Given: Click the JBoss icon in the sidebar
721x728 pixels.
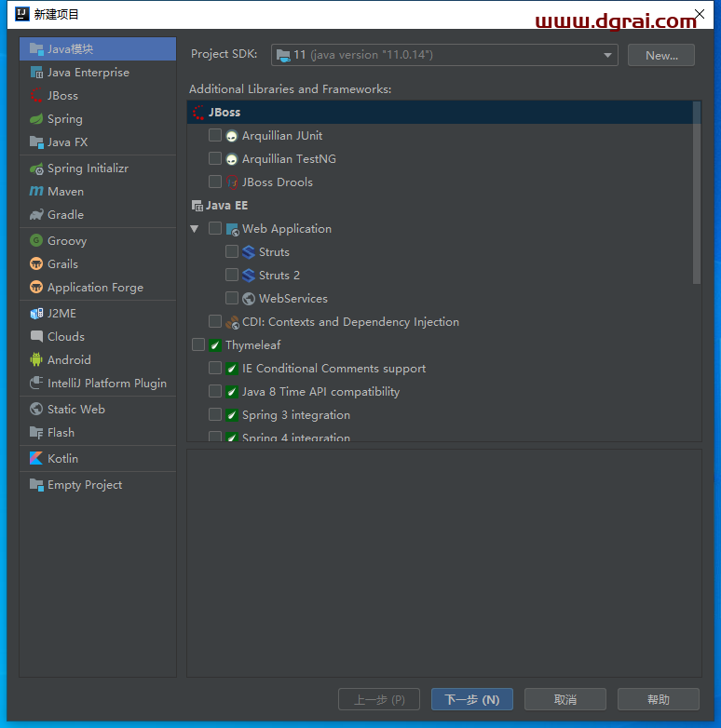Looking at the screenshot, I should (x=36, y=96).
